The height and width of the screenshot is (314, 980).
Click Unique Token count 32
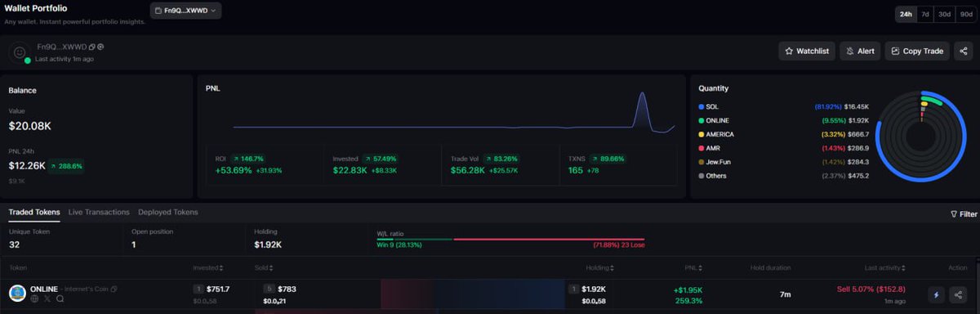14,244
